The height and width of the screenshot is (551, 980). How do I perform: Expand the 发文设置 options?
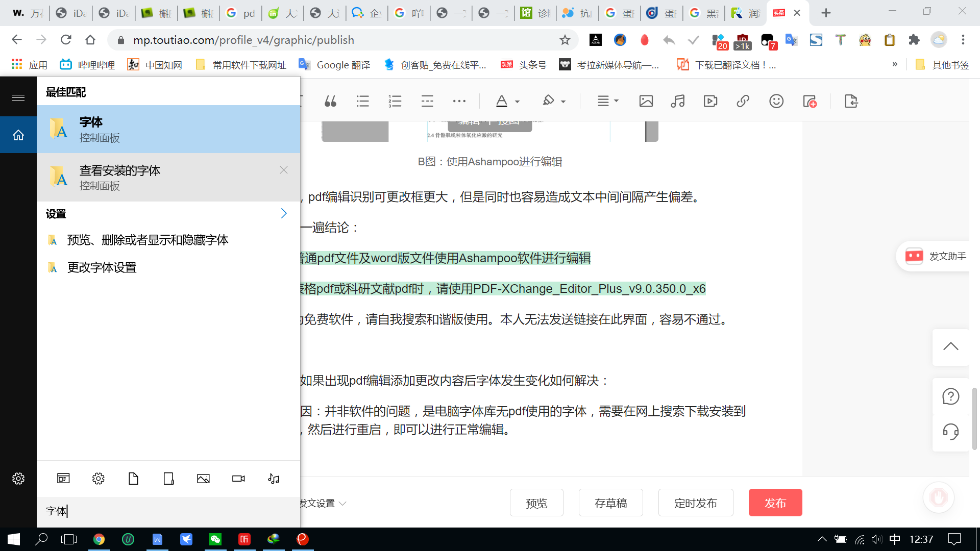tap(321, 503)
